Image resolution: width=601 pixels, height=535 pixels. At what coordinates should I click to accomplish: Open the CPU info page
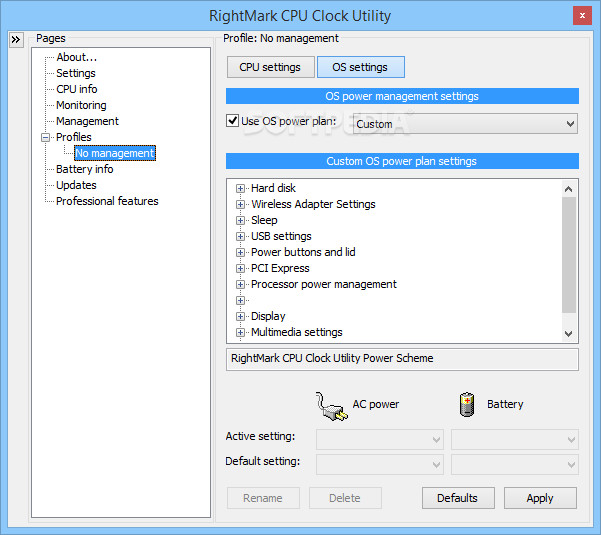coord(77,89)
